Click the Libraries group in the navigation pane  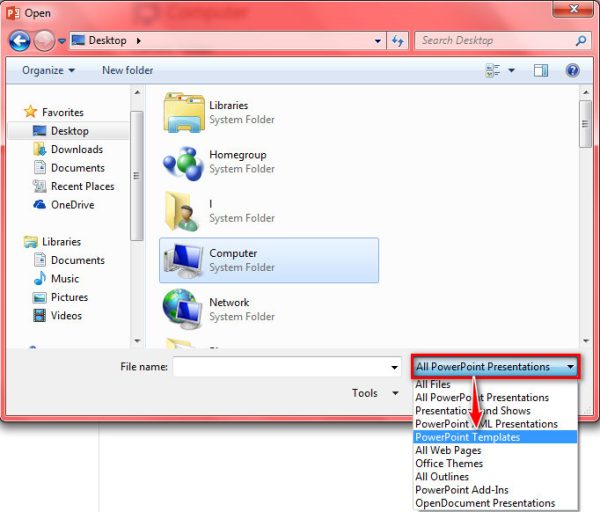tap(52, 242)
